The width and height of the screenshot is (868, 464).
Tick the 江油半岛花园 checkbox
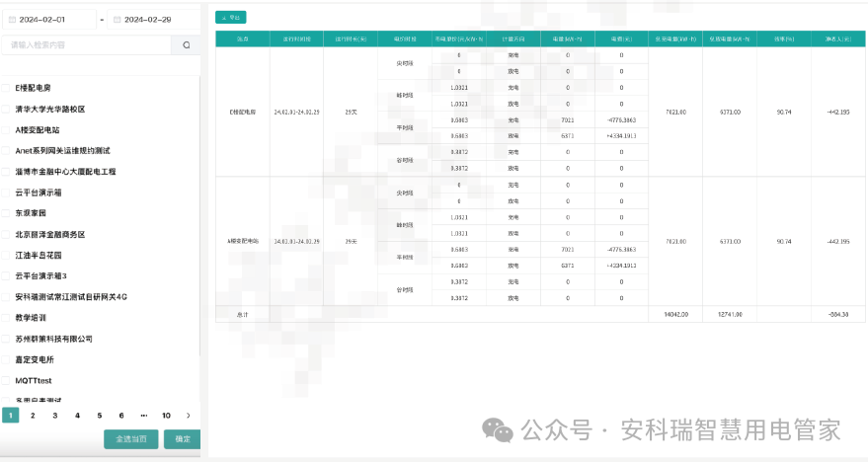pos(6,256)
